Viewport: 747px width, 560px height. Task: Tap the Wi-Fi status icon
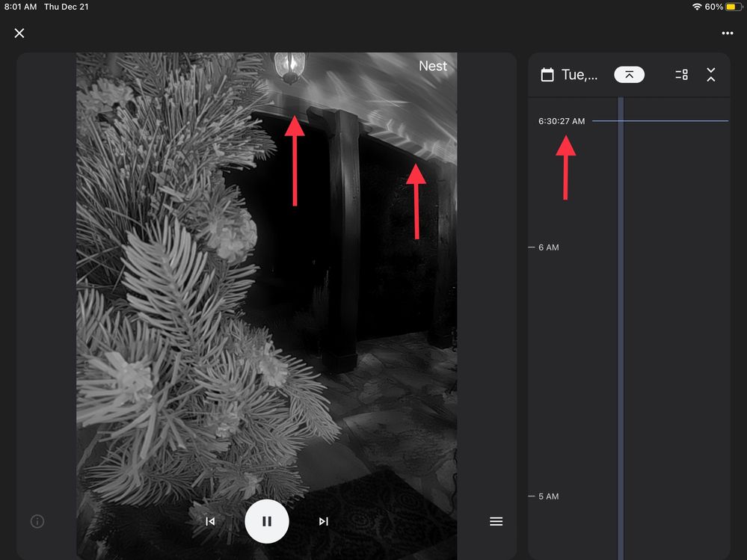[x=697, y=7]
